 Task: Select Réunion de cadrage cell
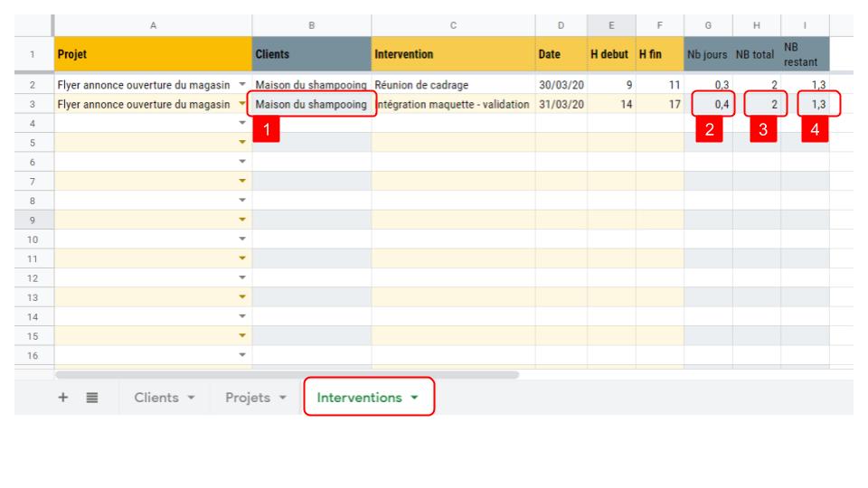click(453, 85)
